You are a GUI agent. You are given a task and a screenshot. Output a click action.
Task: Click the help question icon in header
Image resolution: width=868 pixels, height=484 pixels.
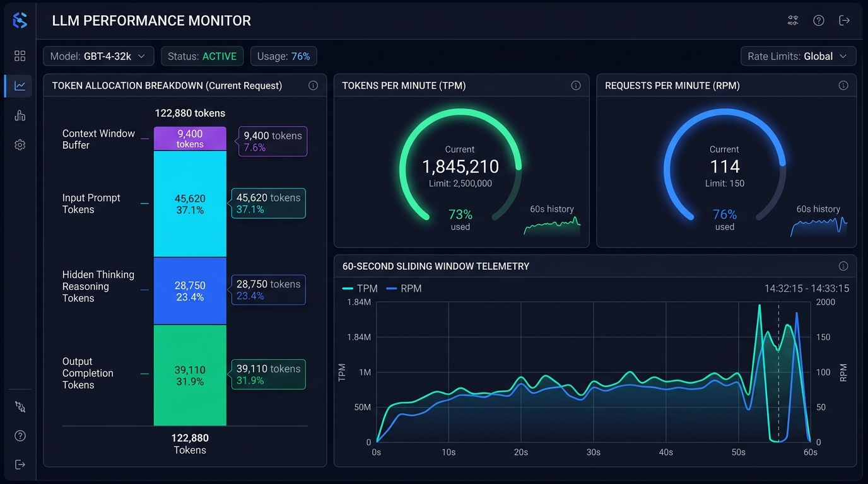click(x=819, y=21)
